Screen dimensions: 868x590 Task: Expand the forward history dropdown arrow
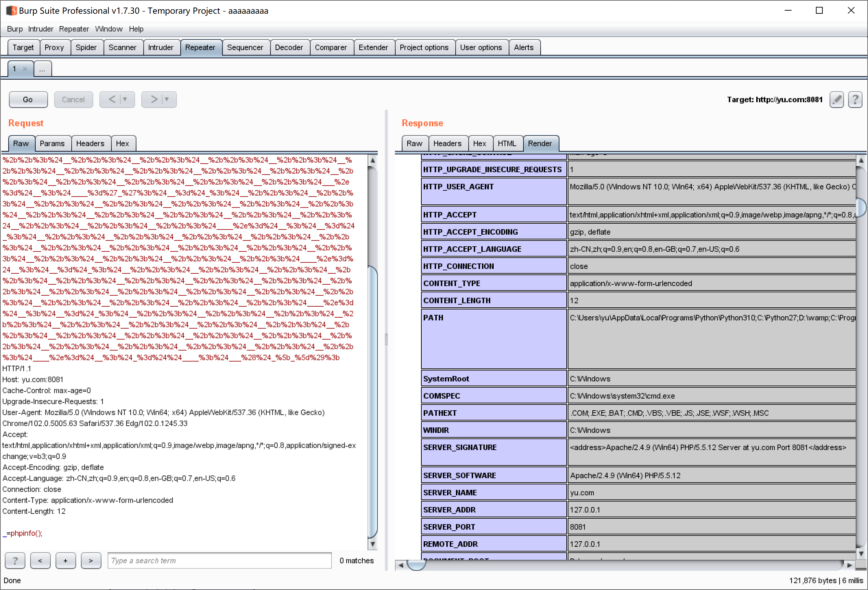167,99
